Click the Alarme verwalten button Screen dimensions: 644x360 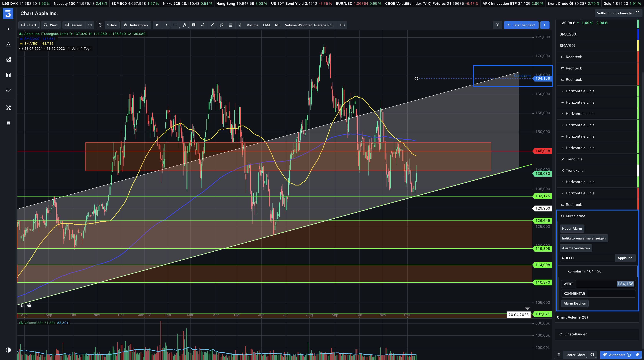click(x=576, y=248)
